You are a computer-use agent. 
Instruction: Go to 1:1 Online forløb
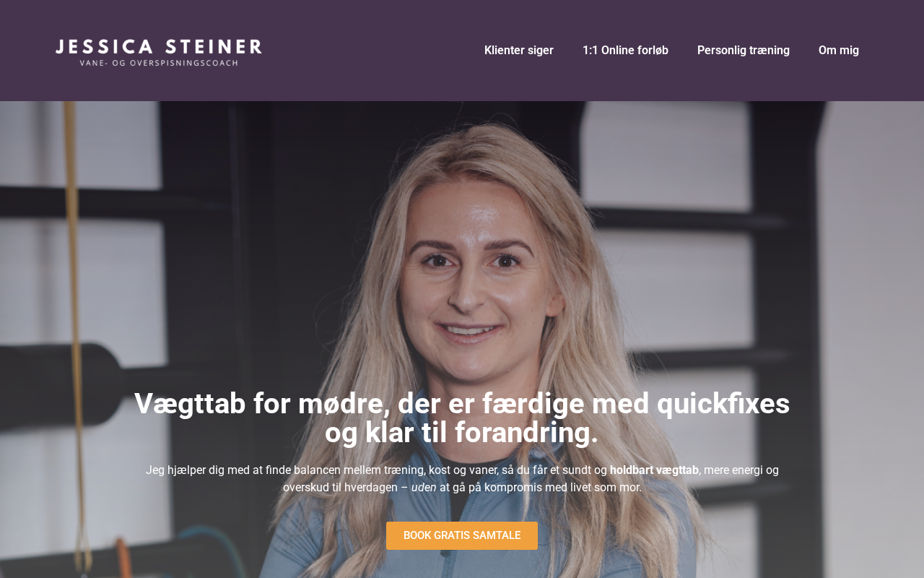[x=625, y=51]
